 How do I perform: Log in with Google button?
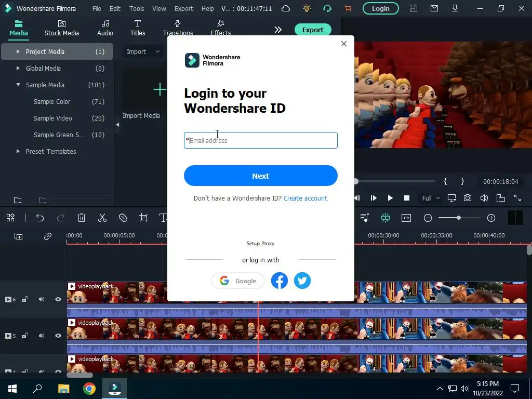pos(238,281)
